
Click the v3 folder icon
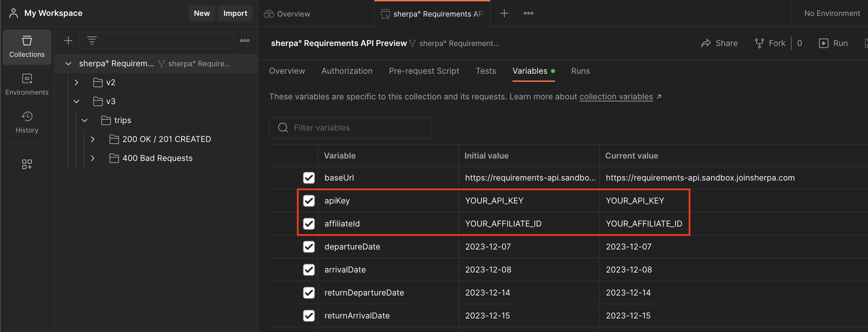[98, 101]
